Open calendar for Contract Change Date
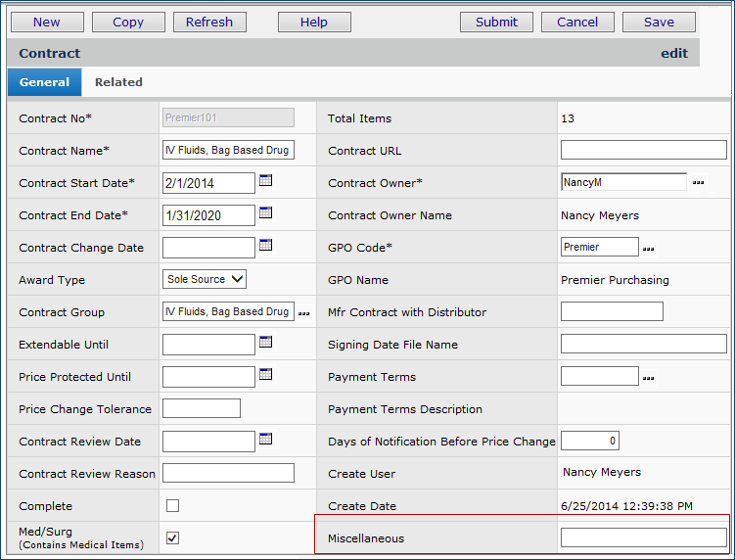The image size is (735, 560). click(x=265, y=246)
